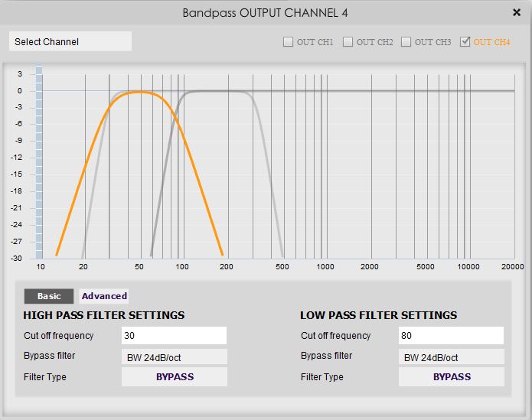Close the Bandpass Output Channel 4 dialog
532x420 pixels.
click(517, 13)
